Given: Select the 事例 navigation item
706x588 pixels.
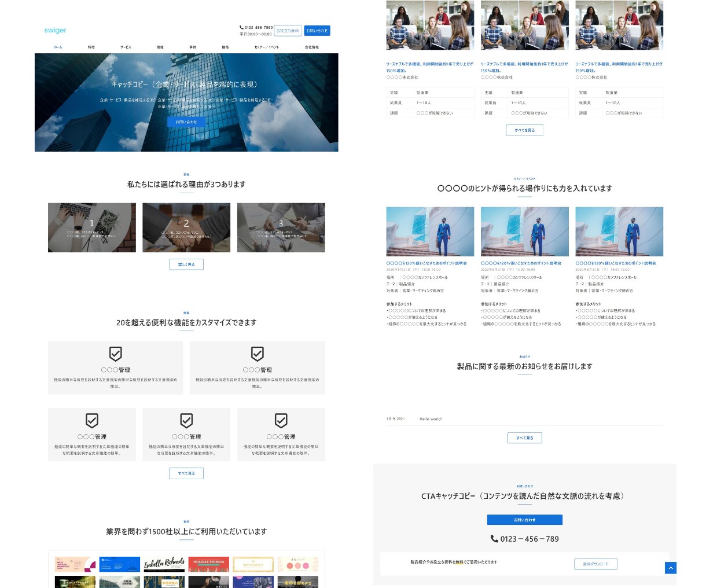Looking at the screenshot, I should [193, 47].
